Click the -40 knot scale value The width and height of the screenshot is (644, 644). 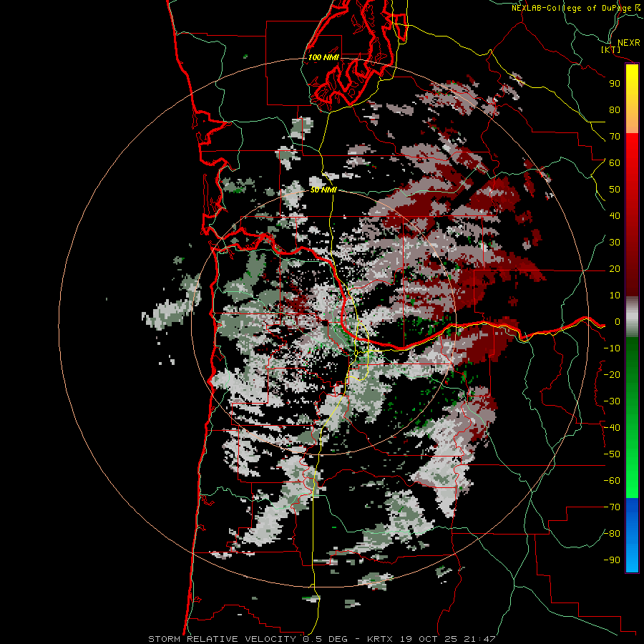click(612, 428)
